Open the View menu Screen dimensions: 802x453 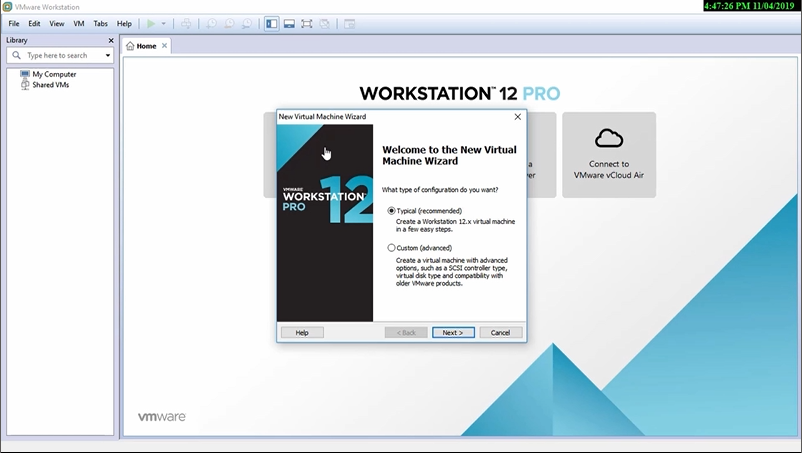(57, 24)
